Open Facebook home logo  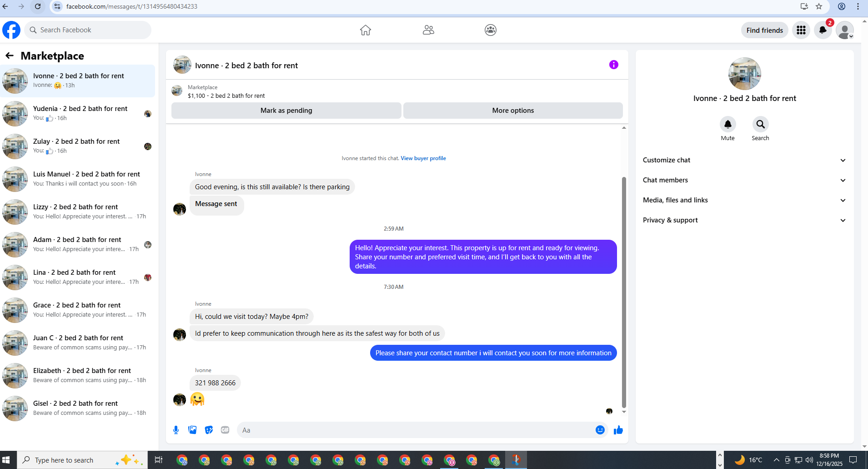[x=11, y=30]
